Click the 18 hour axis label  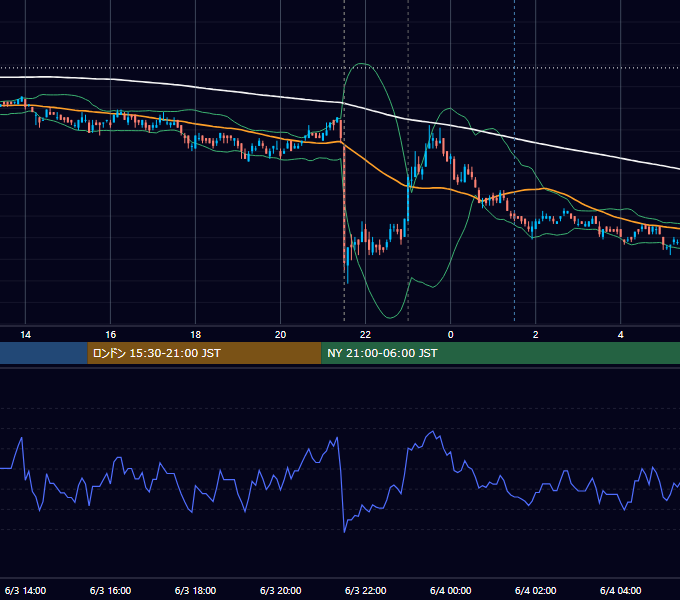196,334
